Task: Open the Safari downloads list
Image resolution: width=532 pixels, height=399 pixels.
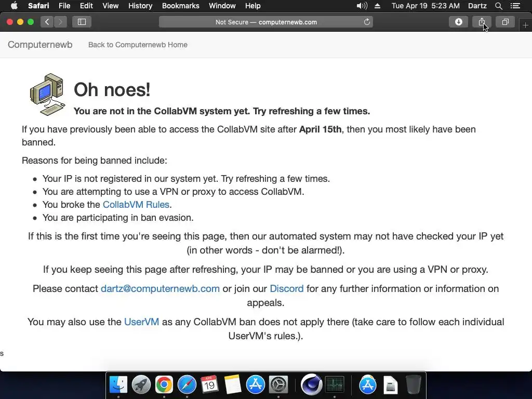Action: [x=458, y=22]
